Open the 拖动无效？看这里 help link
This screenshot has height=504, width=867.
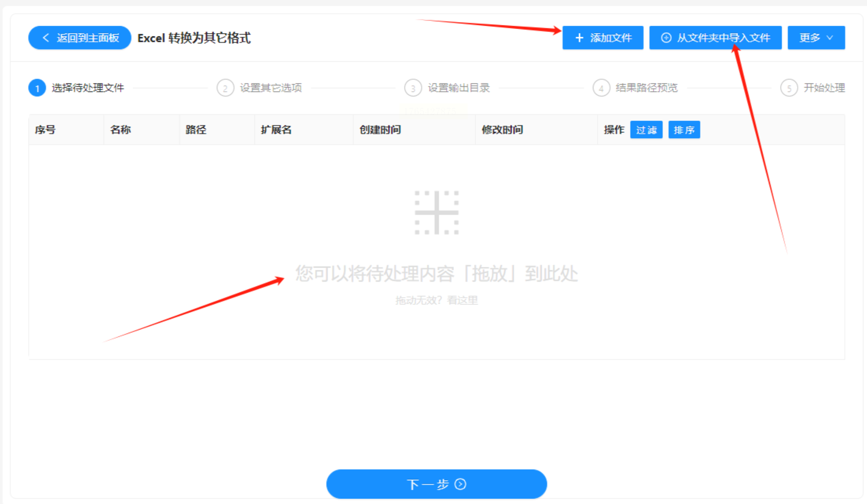(437, 300)
